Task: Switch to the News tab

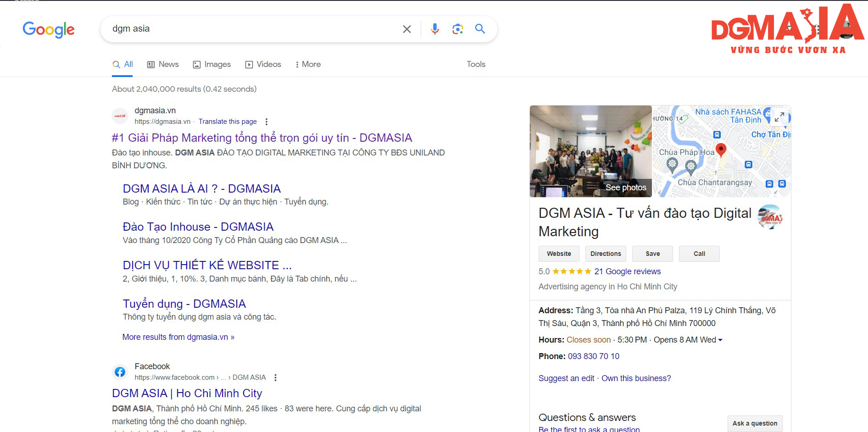Action: [x=163, y=64]
